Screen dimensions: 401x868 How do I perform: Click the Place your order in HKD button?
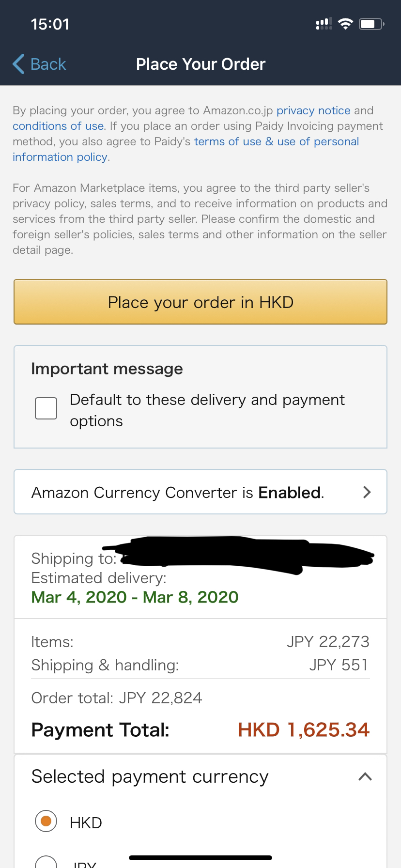pyautogui.click(x=200, y=302)
